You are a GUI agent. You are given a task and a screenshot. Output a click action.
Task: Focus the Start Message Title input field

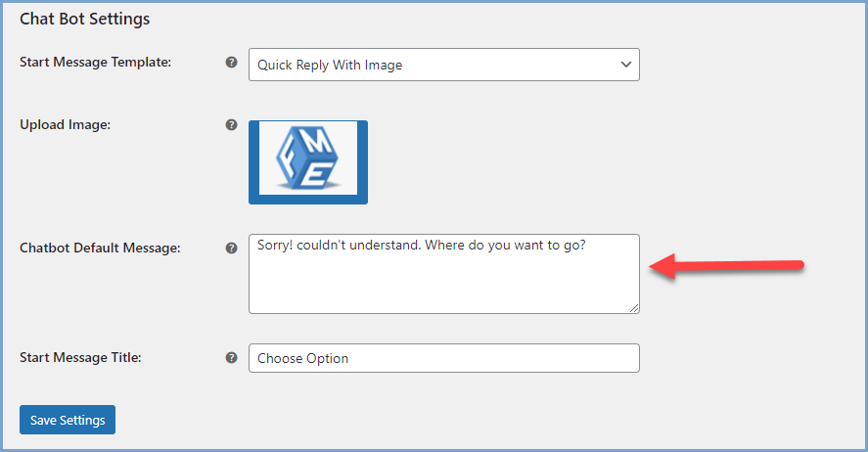(444, 358)
